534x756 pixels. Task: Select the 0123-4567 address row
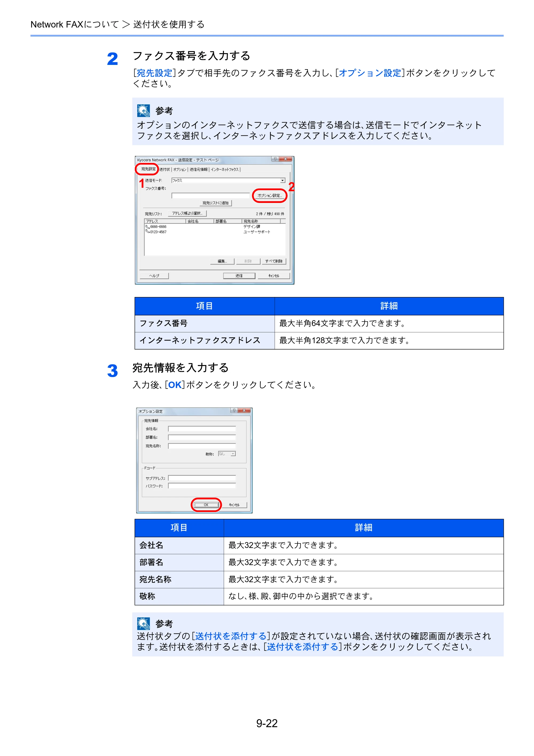click(215, 232)
